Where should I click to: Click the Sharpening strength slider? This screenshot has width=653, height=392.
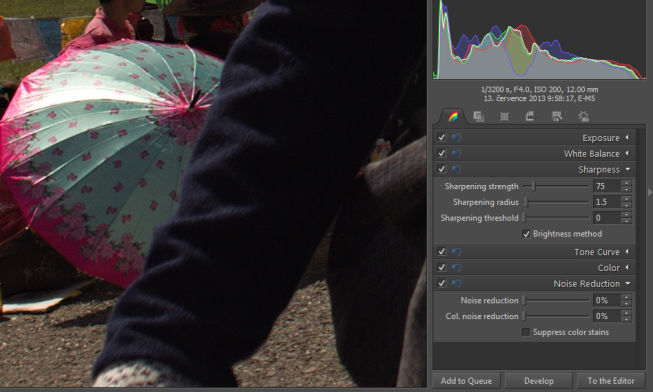pyautogui.click(x=556, y=186)
